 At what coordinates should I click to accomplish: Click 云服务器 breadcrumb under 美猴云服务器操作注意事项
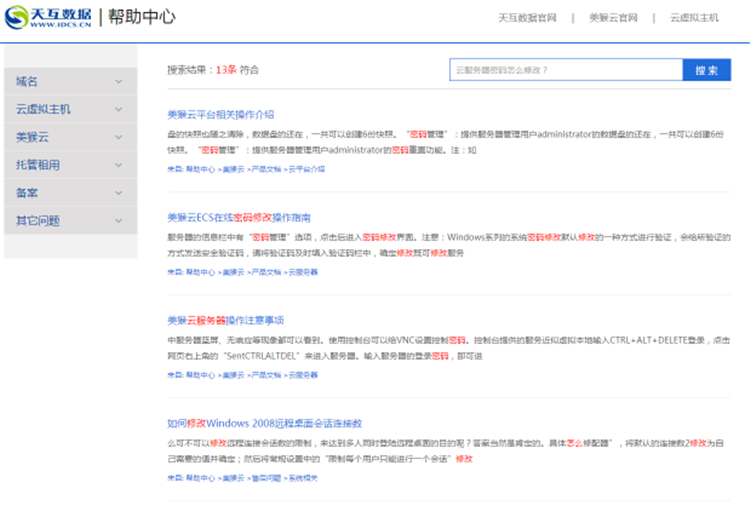303,375
